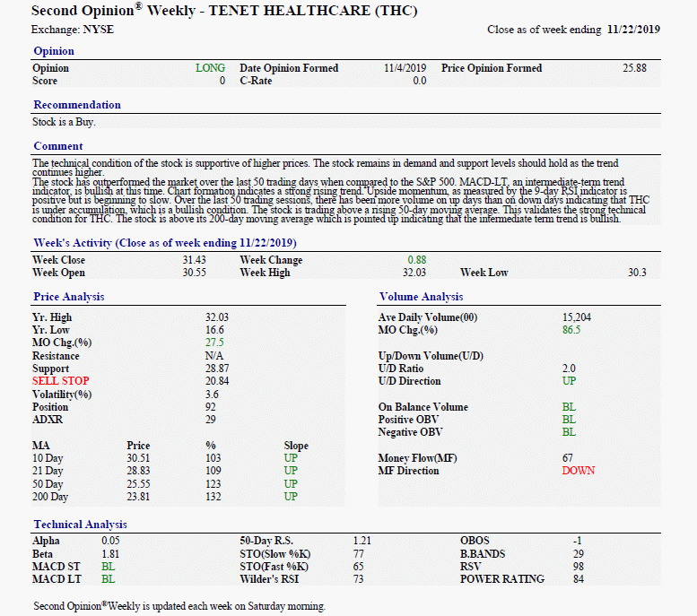Select the Resistance value N/A

click(213, 356)
